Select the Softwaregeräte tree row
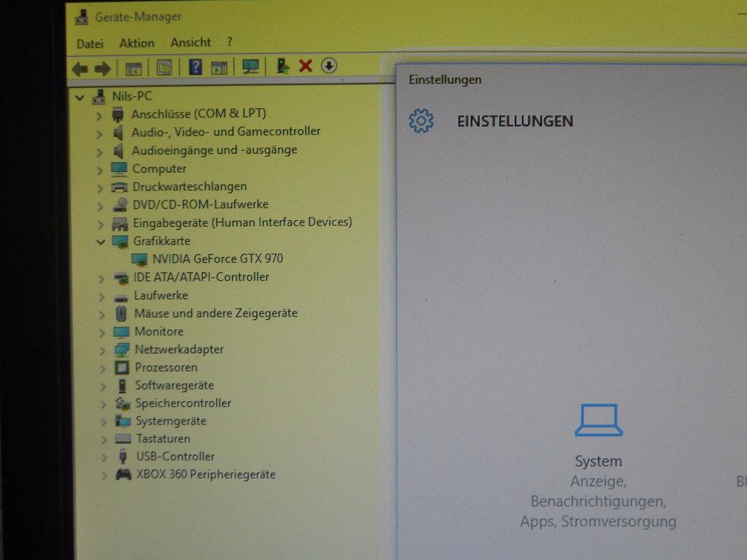The width and height of the screenshot is (747, 560). click(x=174, y=385)
